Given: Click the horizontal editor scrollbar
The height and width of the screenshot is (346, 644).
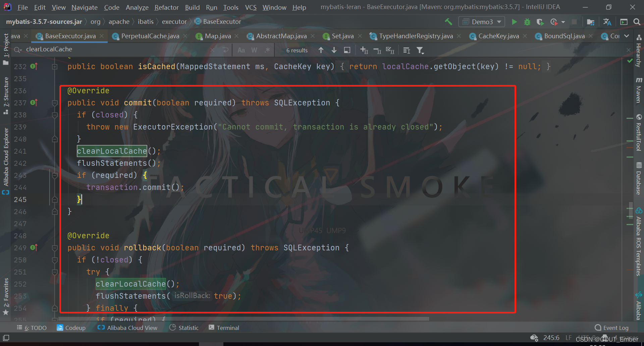Looking at the screenshot, I should (x=244, y=318).
